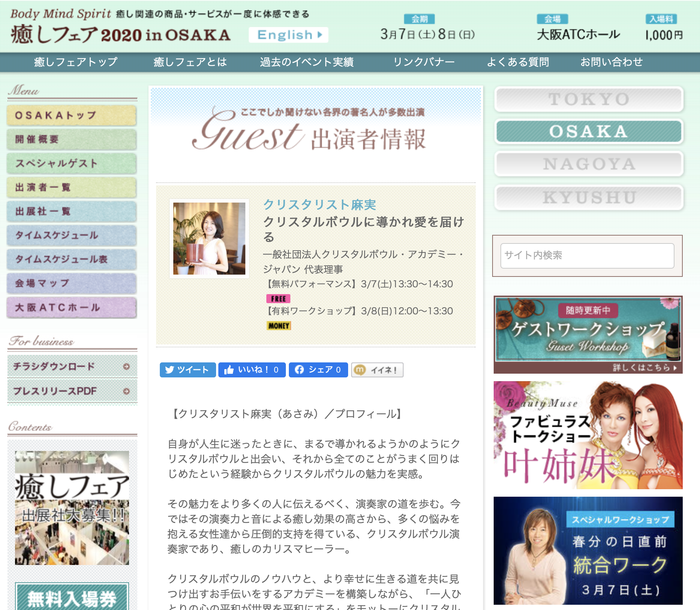700x610 pixels.
Task: Open スペシャルゲスト sidebar menu
Action: pyautogui.click(x=72, y=164)
